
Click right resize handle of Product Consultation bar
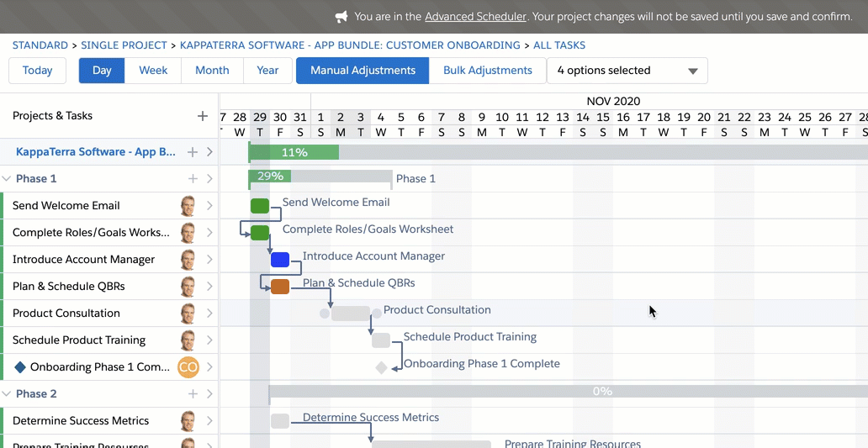click(377, 314)
